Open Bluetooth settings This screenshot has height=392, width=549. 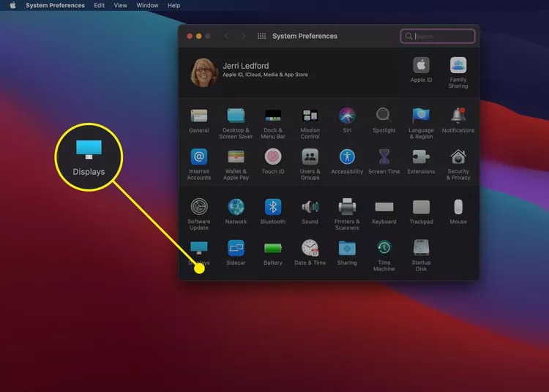click(x=273, y=211)
